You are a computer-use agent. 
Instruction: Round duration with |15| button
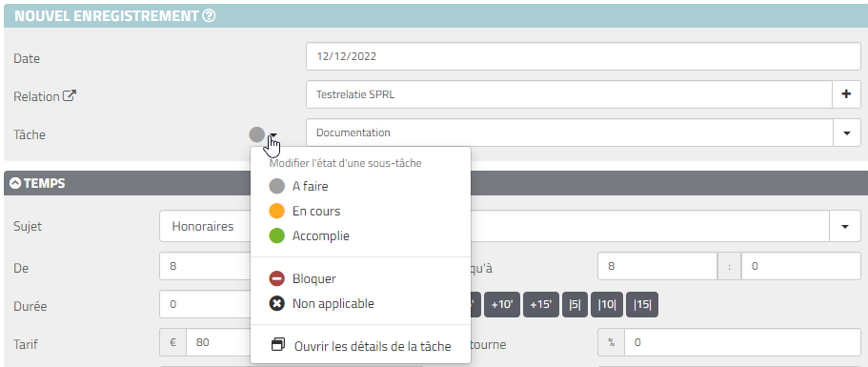point(642,304)
